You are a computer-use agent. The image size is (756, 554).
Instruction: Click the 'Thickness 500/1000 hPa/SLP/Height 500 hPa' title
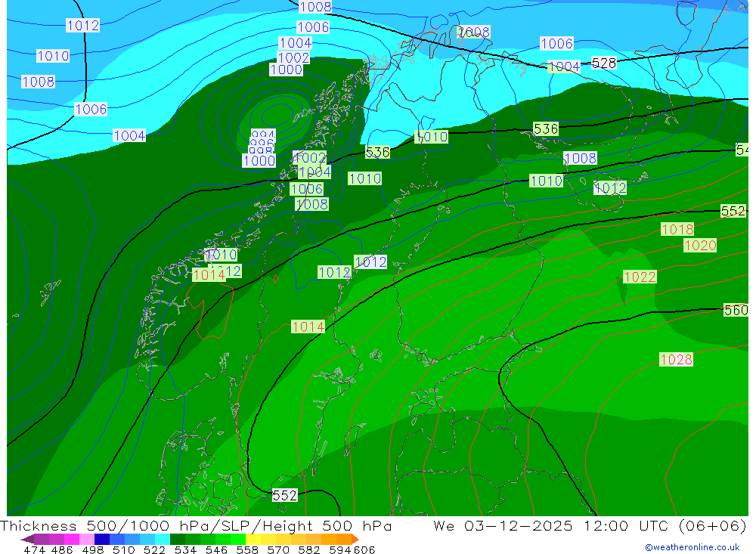(196, 525)
